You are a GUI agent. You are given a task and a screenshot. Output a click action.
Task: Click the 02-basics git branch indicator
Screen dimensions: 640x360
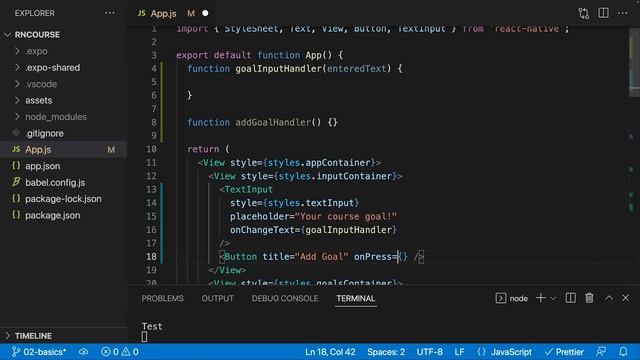(39, 352)
